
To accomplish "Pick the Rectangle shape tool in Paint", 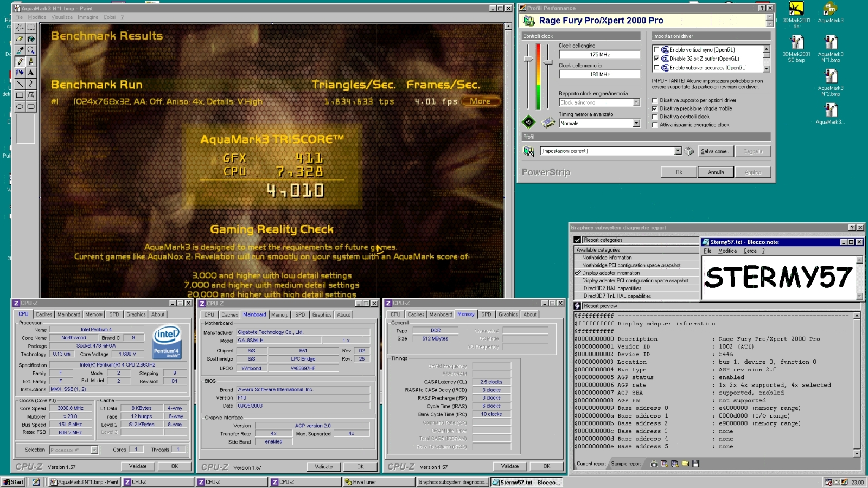I will coord(20,95).
